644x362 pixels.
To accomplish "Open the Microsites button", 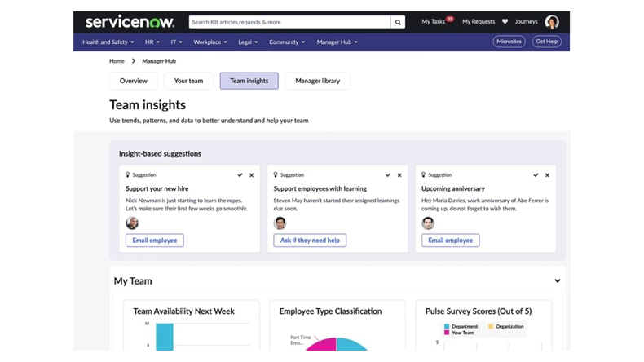I will (509, 42).
